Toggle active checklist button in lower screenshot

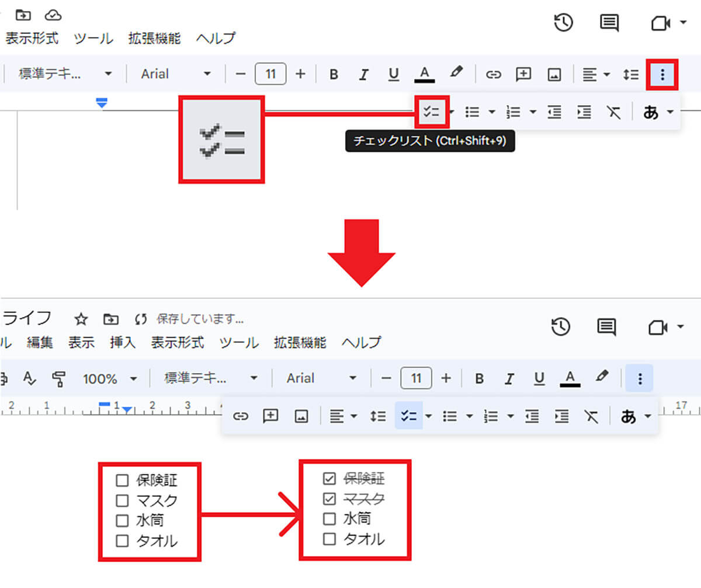(409, 416)
